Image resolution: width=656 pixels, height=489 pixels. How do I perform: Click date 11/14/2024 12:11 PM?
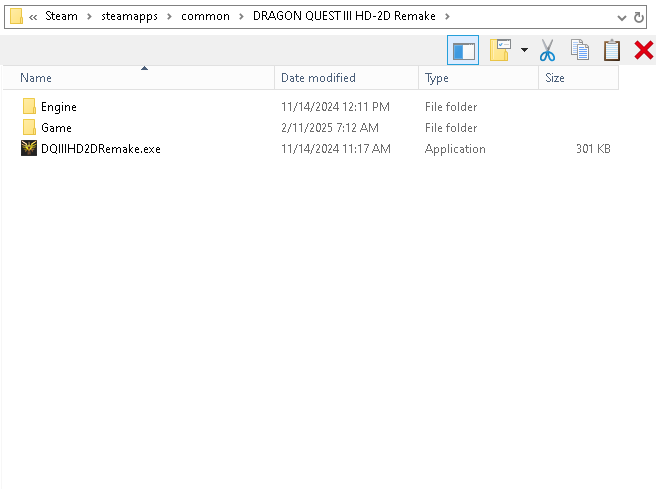coord(335,107)
